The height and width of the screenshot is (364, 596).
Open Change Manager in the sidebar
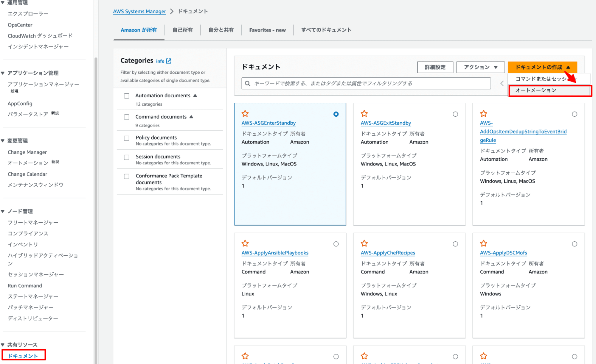(27, 152)
